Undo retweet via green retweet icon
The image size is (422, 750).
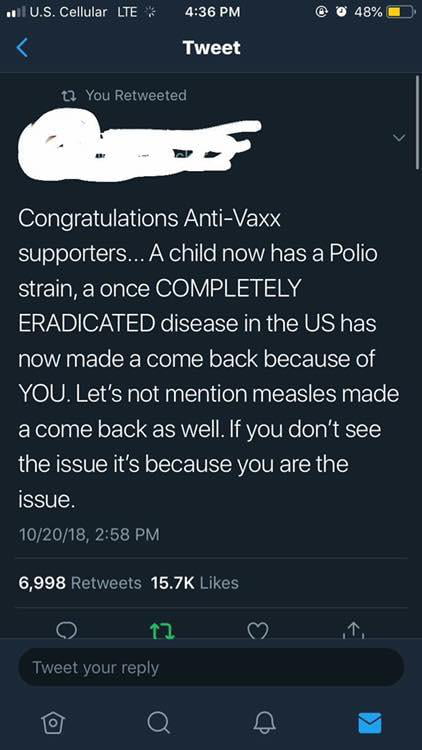point(163,631)
